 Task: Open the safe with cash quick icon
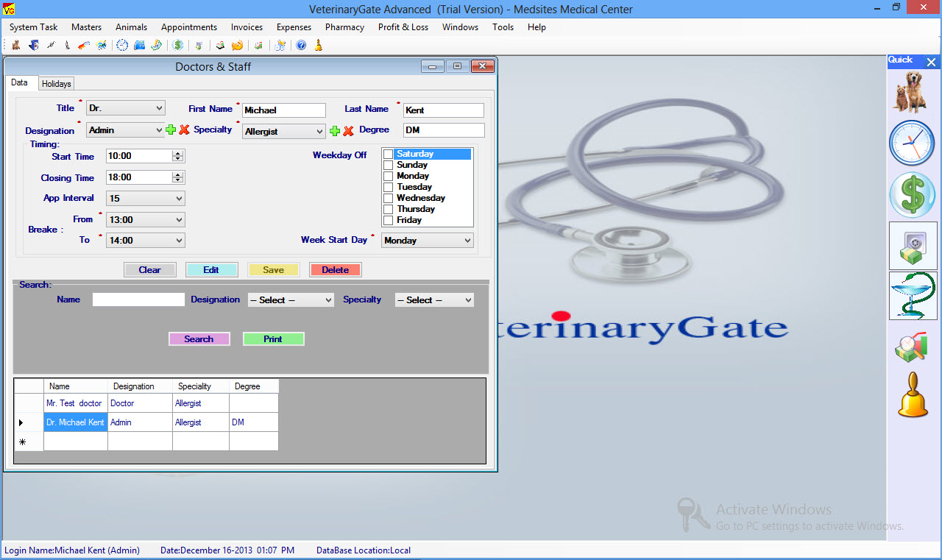click(x=913, y=246)
